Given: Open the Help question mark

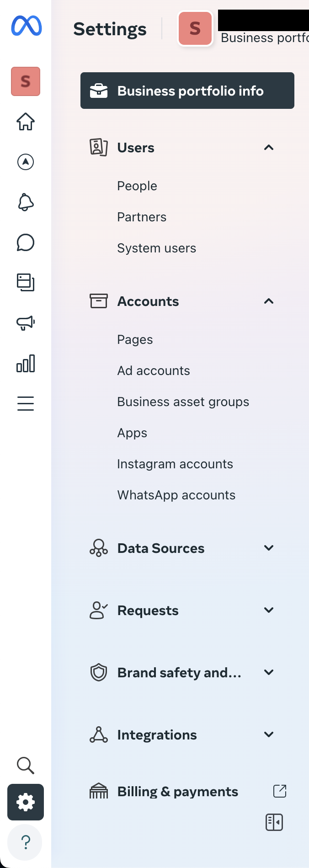Looking at the screenshot, I should click(x=26, y=842).
